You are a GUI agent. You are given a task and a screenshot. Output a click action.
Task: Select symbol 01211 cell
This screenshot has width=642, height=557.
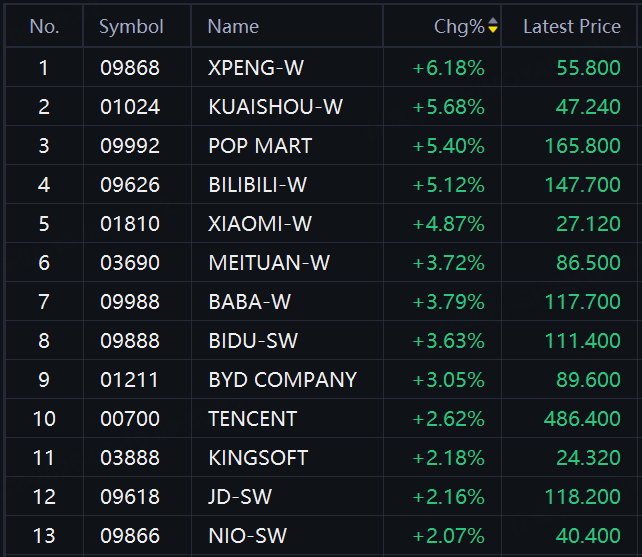[x=129, y=380]
